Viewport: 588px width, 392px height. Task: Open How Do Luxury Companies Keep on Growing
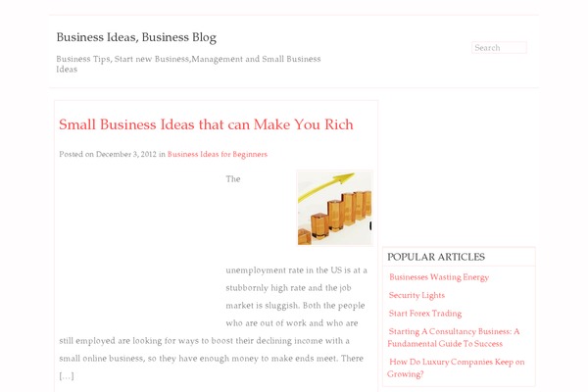456,368
